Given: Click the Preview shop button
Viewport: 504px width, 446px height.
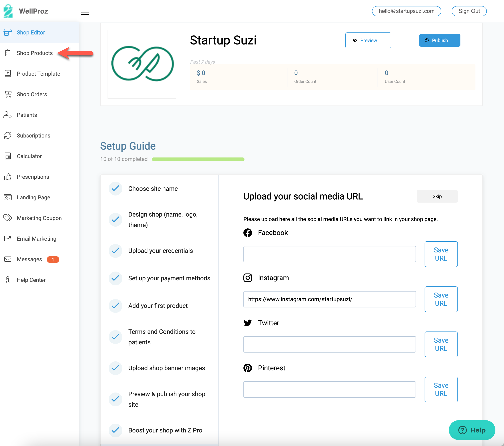Looking at the screenshot, I should click(x=368, y=40).
